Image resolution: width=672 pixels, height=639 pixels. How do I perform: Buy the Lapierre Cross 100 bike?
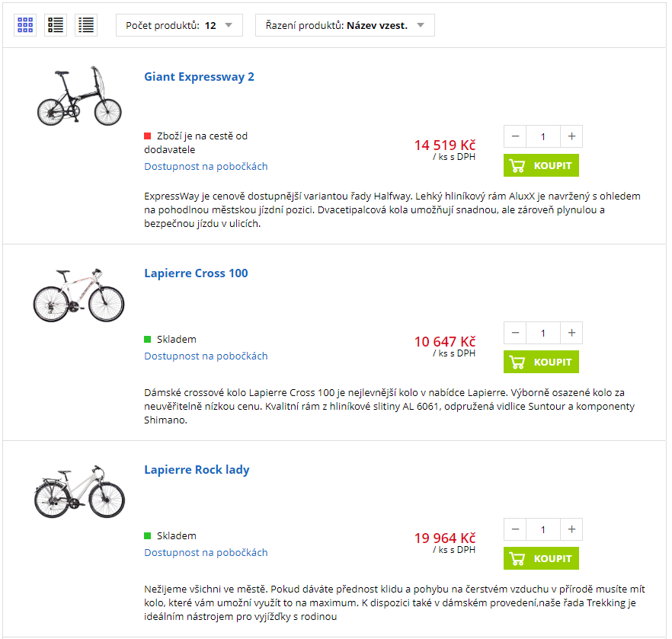[541, 362]
